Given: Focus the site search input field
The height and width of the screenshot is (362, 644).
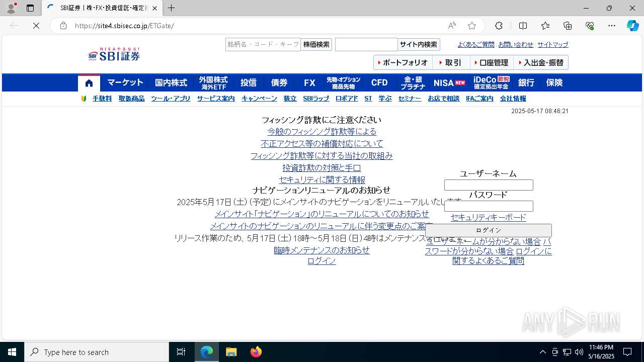Looking at the screenshot, I should (366, 45).
